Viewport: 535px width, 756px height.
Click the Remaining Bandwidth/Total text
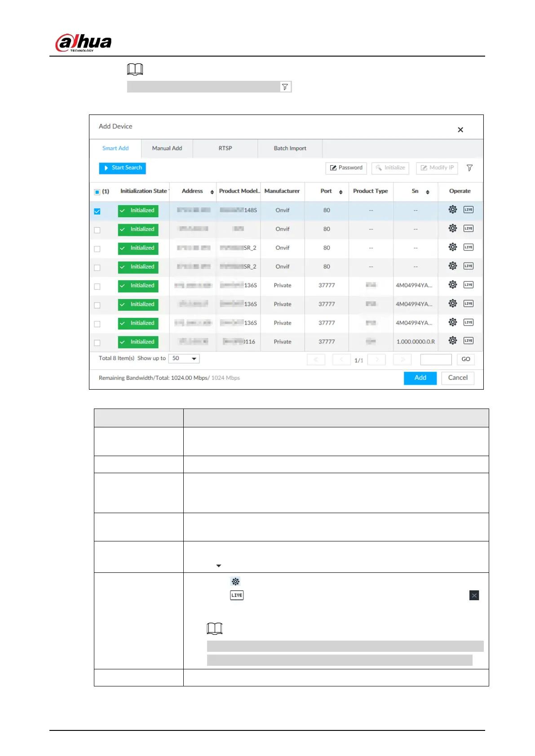[169, 378]
